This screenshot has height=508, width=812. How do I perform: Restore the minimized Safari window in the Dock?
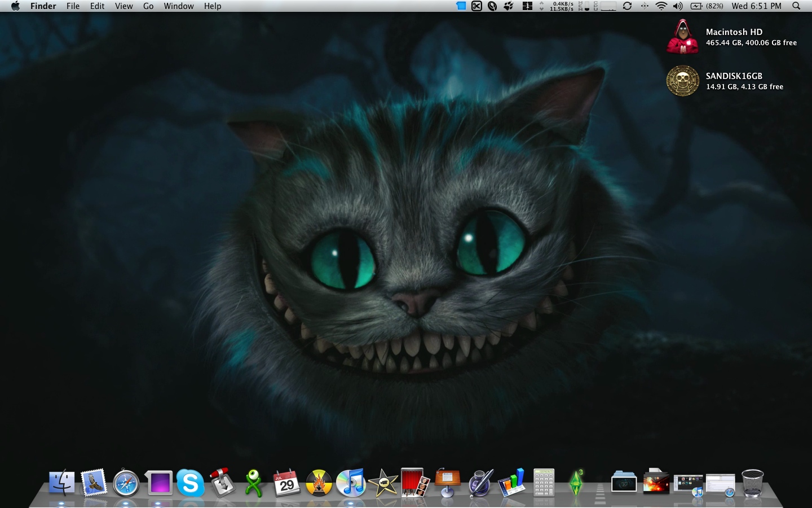[720, 485]
